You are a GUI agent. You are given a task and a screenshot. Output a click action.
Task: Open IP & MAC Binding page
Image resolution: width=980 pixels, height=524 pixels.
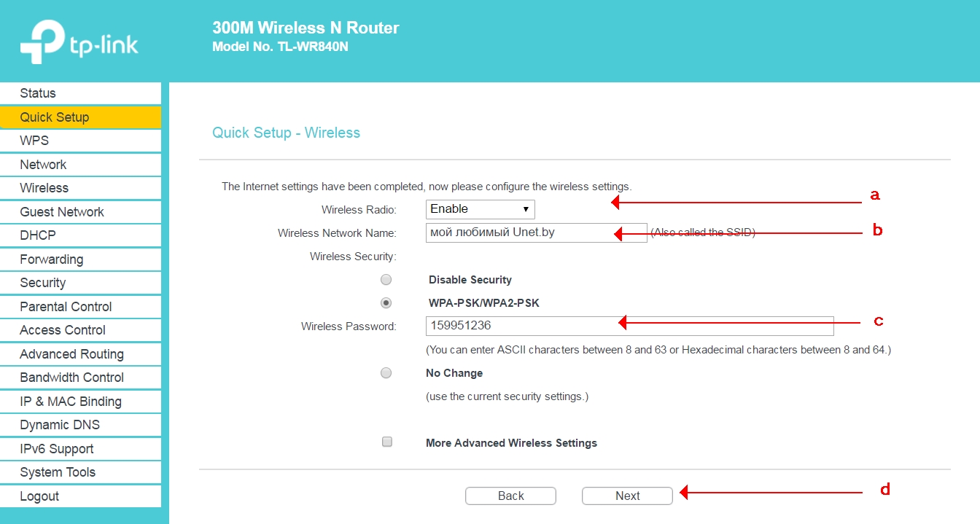pos(80,402)
